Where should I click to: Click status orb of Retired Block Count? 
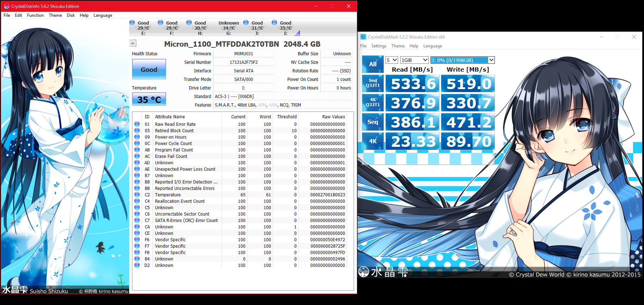pos(137,130)
